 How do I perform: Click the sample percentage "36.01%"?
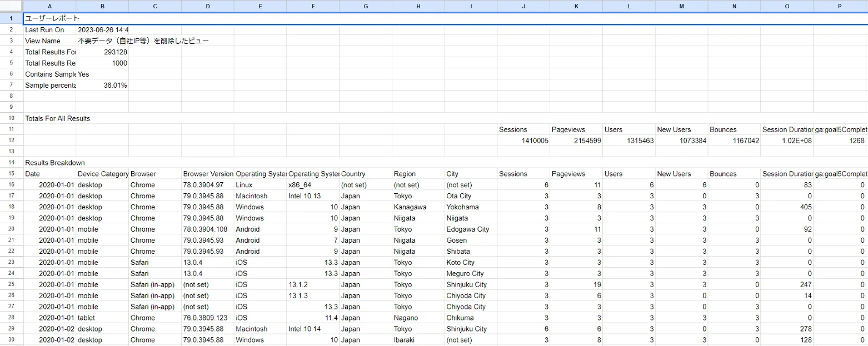(x=102, y=85)
